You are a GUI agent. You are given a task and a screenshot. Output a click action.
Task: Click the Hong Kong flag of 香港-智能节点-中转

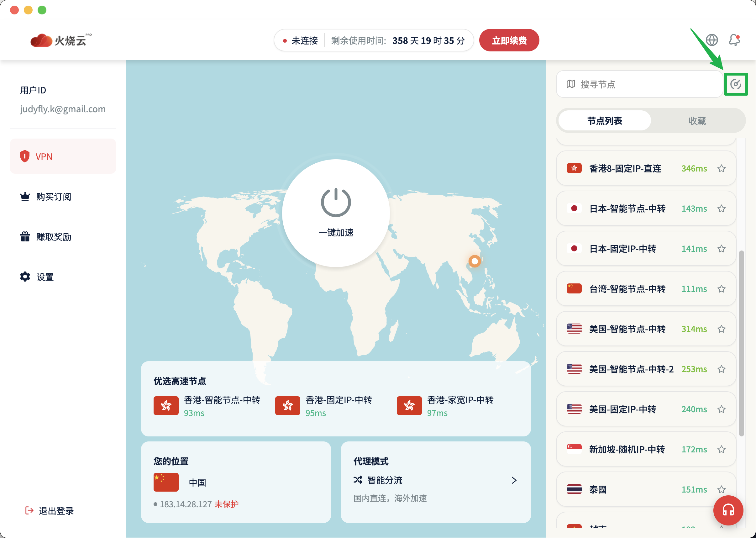pos(166,405)
